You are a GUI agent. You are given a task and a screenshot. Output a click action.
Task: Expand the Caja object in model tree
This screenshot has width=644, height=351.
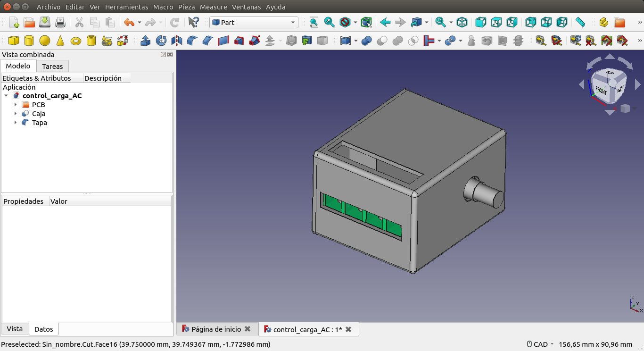click(16, 114)
